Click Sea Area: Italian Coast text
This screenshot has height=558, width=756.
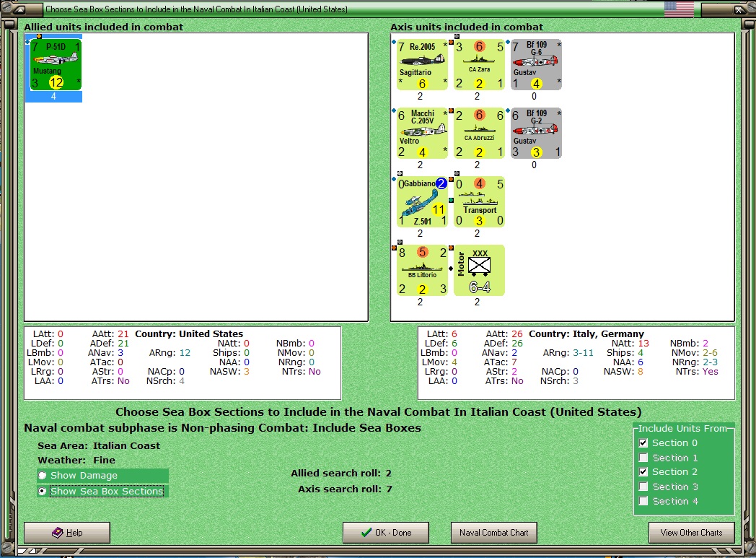99,445
